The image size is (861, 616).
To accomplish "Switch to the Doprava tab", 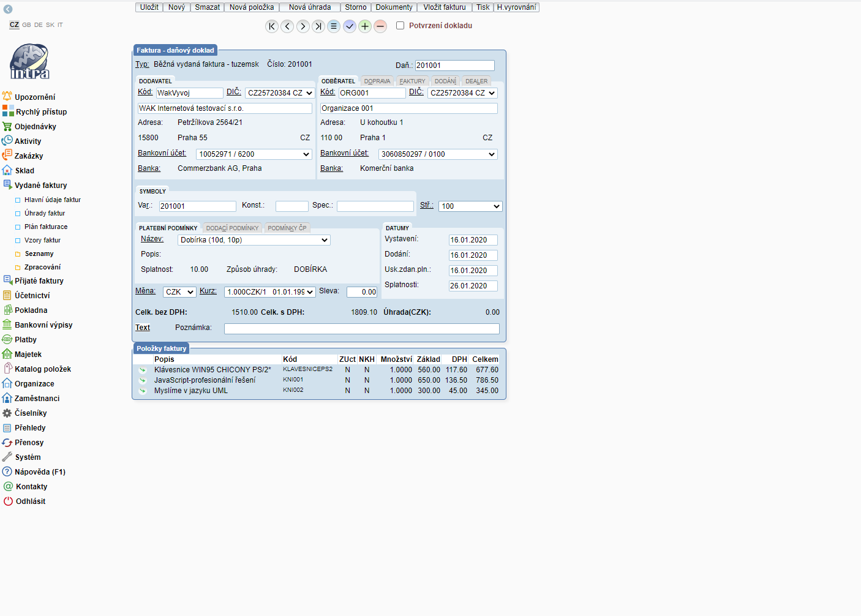I will click(x=377, y=81).
